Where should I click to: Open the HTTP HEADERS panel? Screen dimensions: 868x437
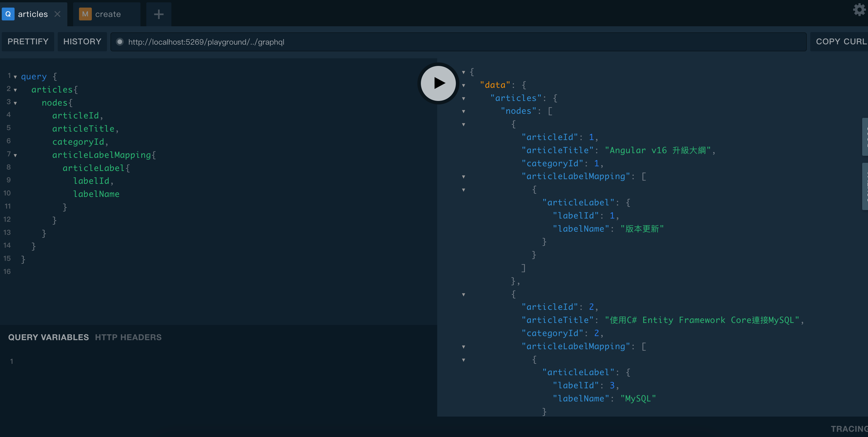pyautogui.click(x=128, y=337)
